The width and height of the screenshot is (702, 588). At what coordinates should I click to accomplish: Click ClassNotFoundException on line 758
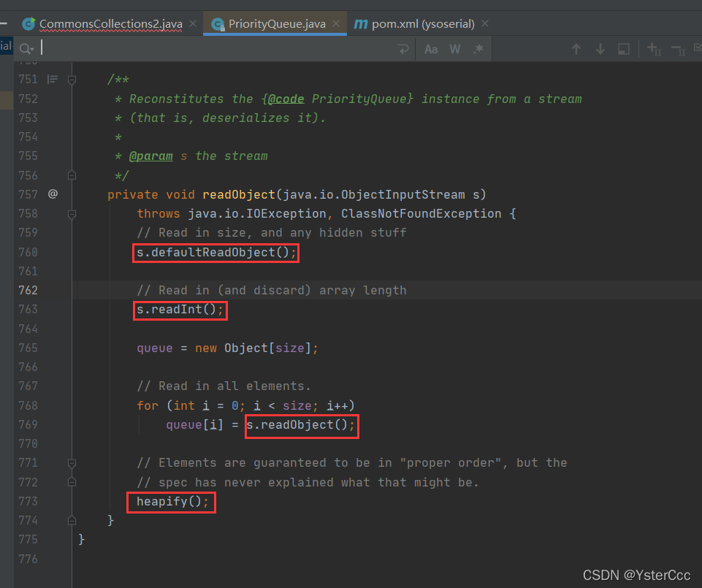coord(421,213)
